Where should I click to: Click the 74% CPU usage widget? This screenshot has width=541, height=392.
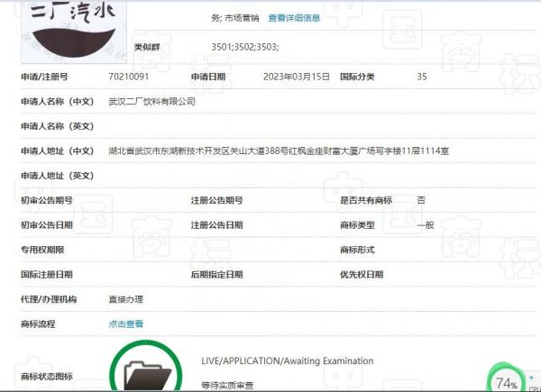(506, 382)
